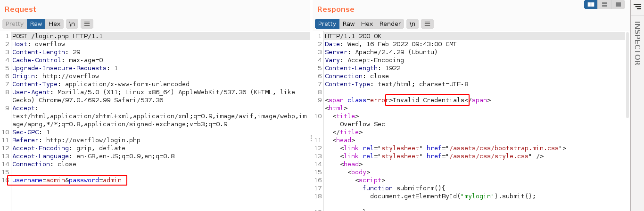Image resolution: width=644 pixels, height=211 pixels.
Task: Select the Raw tab in Request pane
Action: pyautogui.click(x=36, y=24)
